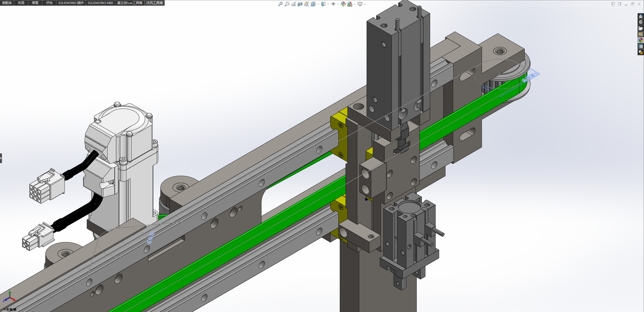This screenshot has width=644, height=312.
Task: Open the SOLIDWORKS MBD tab
Action: coord(100,3)
